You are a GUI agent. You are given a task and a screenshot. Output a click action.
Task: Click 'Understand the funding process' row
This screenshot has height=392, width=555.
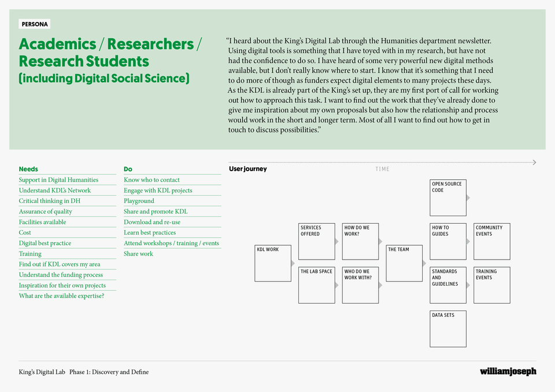point(67,275)
